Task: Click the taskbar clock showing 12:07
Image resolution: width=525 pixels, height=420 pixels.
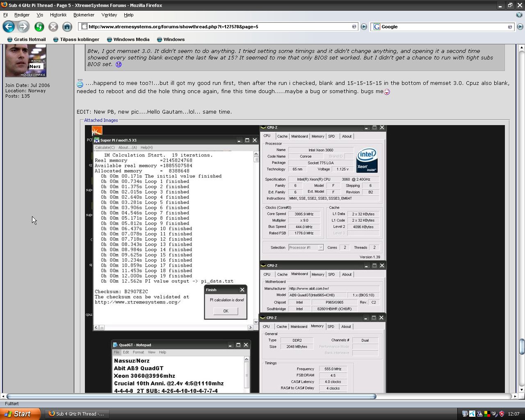Action: coord(514,414)
